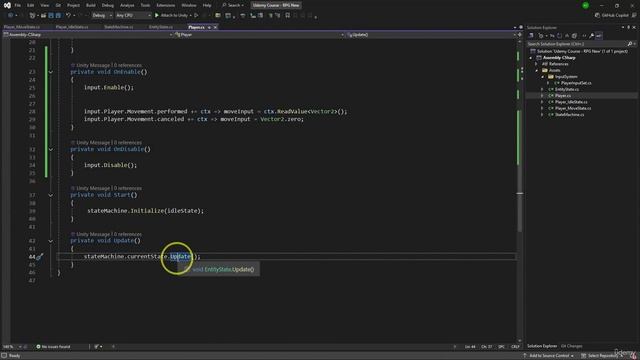Switch to Player_IdleState.cs tab
The height and width of the screenshot is (360, 640).
coord(72,27)
